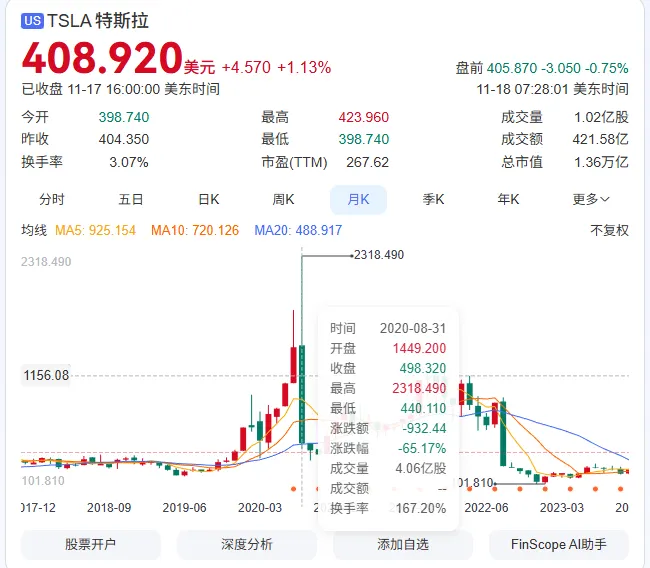Image resolution: width=650 pixels, height=568 pixels.
Task: Click the 盘前 405.870 pre-market quote
Action: tap(542, 68)
